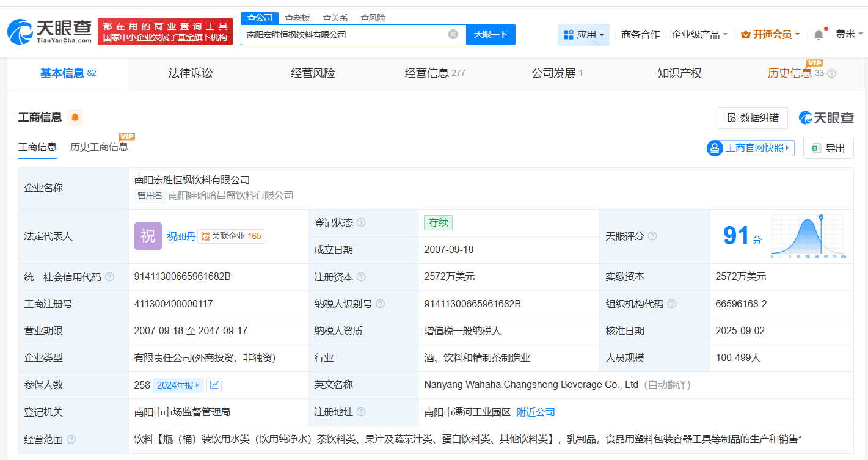Open the 应用 dropdown menu
Viewport: 868px width, 460px height.
[583, 34]
